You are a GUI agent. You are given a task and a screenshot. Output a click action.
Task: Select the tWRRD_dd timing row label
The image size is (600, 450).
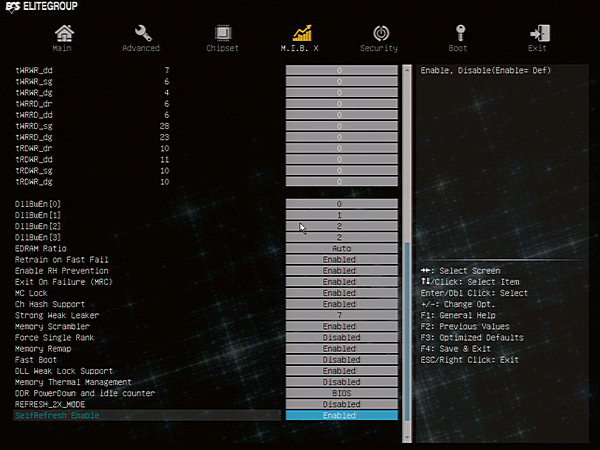click(x=34, y=115)
